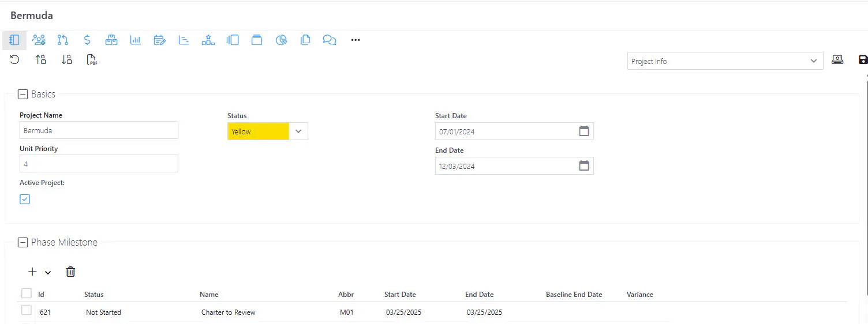Viewport: 868px width, 324px height.
Task: Open the Start Date calendar picker
Action: point(584,131)
